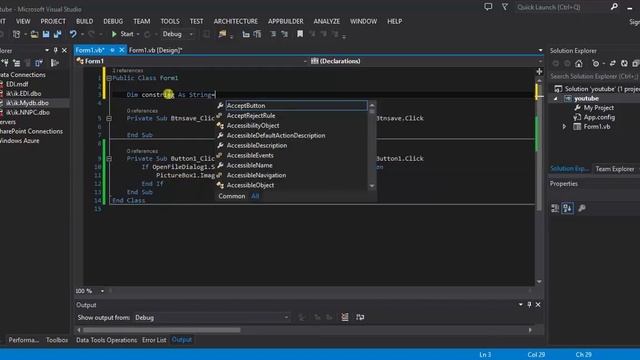Click the Home icon in Solution Explorer
Viewport: 640px width, 360px height.
(x=579, y=64)
